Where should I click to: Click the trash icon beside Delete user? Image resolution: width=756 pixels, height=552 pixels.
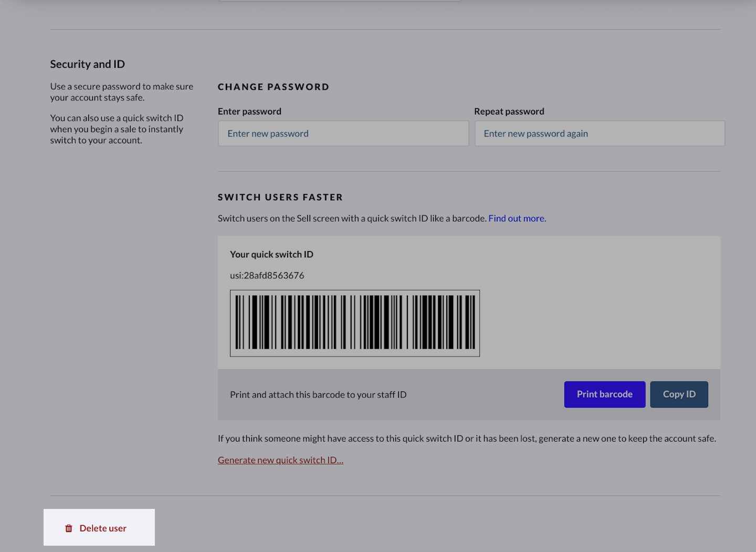(69, 528)
